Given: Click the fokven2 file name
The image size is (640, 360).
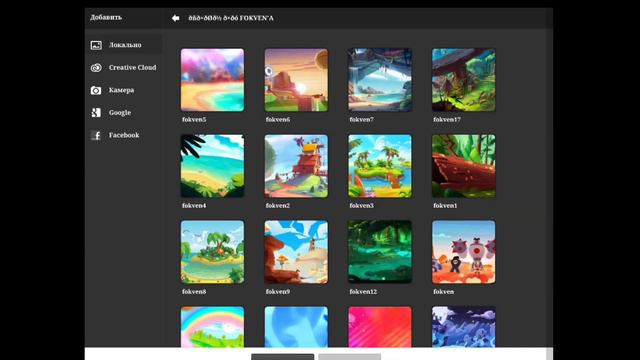Looking at the screenshot, I should tap(278, 206).
